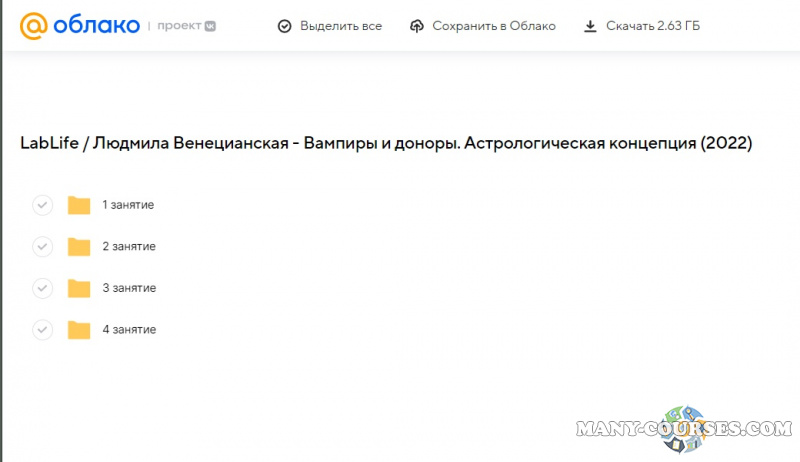The image size is (800, 462).
Task: Open the folder icon for 2 занятие
Action: point(79,246)
